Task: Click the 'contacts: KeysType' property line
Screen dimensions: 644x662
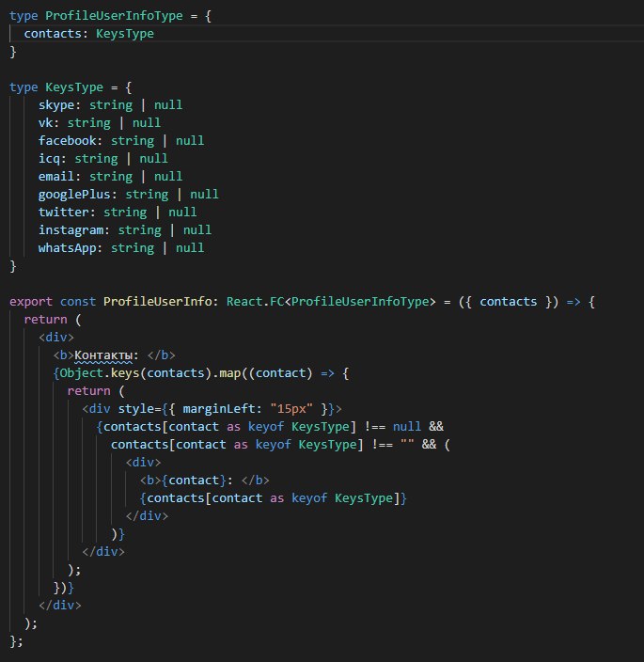Action: tap(89, 34)
